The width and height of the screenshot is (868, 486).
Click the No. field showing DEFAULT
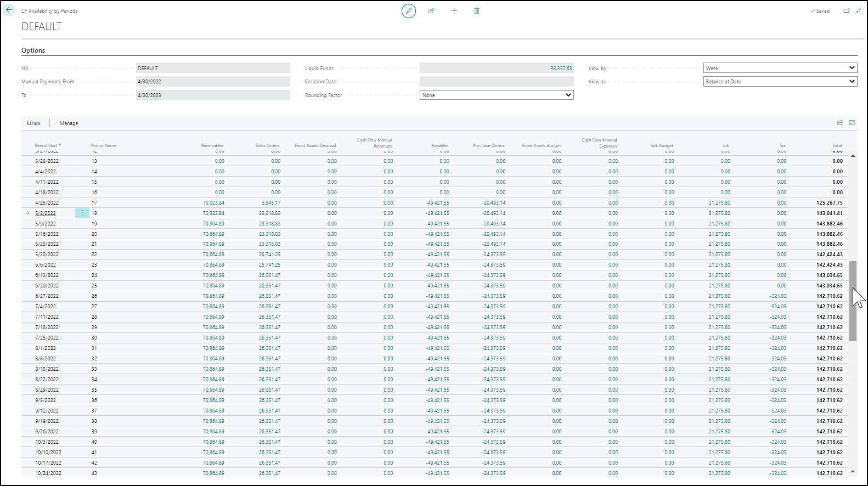[x=213, y=68]
